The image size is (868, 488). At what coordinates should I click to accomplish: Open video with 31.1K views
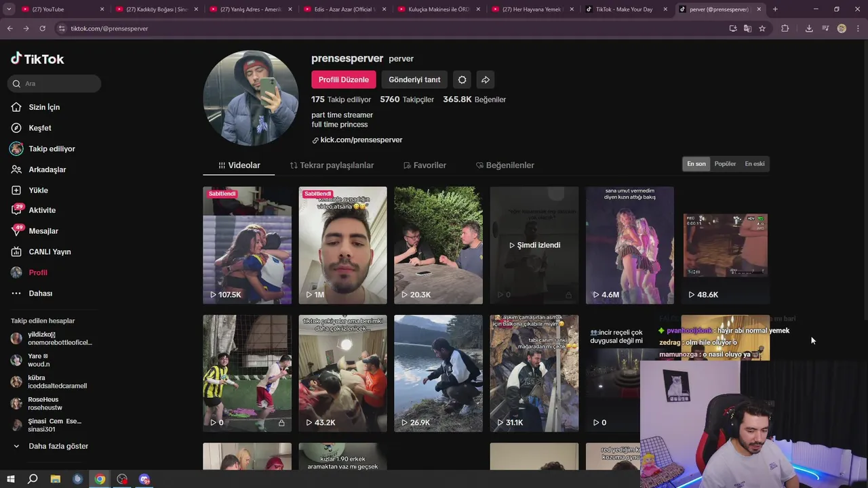pos(534,373)
